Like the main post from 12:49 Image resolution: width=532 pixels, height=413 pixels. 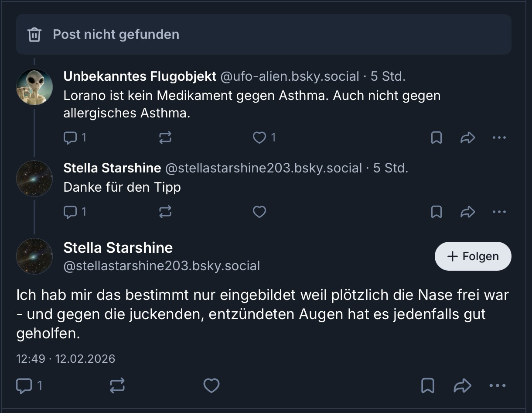[211, 385]
